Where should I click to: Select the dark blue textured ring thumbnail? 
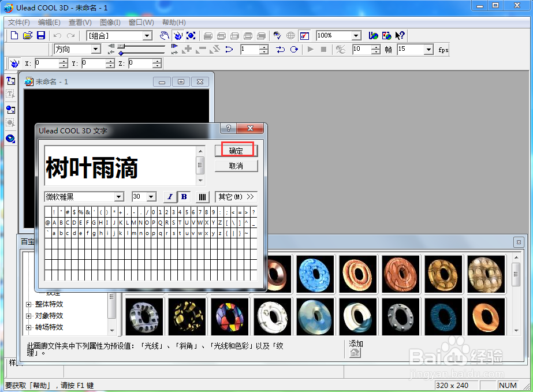[x=443, y=316]
